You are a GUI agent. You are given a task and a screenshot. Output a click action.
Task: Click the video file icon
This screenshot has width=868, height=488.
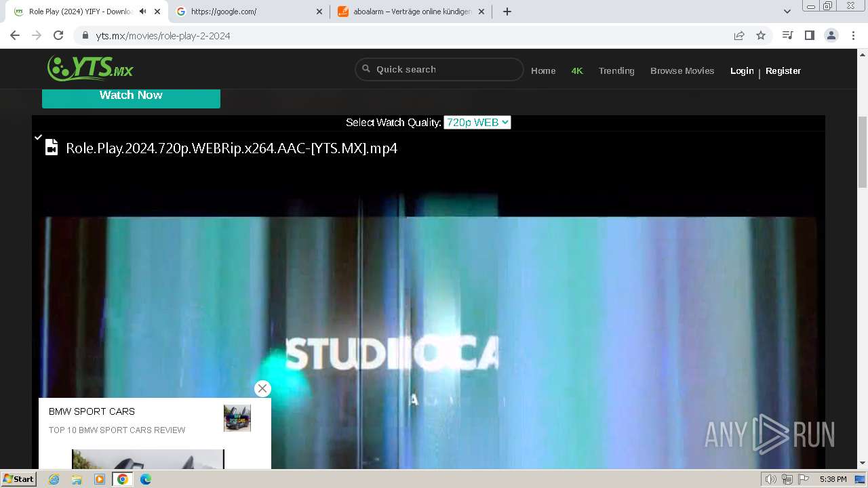[52, 147]
